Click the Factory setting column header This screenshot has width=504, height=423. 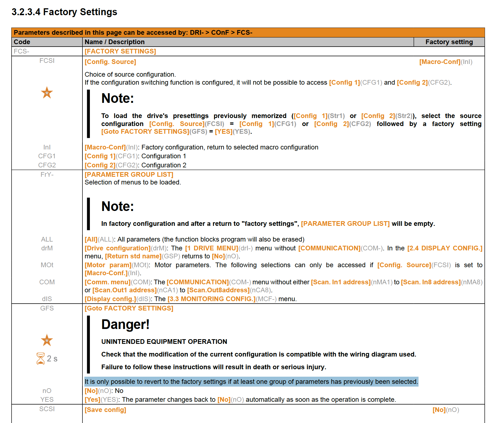pos(449,42)
